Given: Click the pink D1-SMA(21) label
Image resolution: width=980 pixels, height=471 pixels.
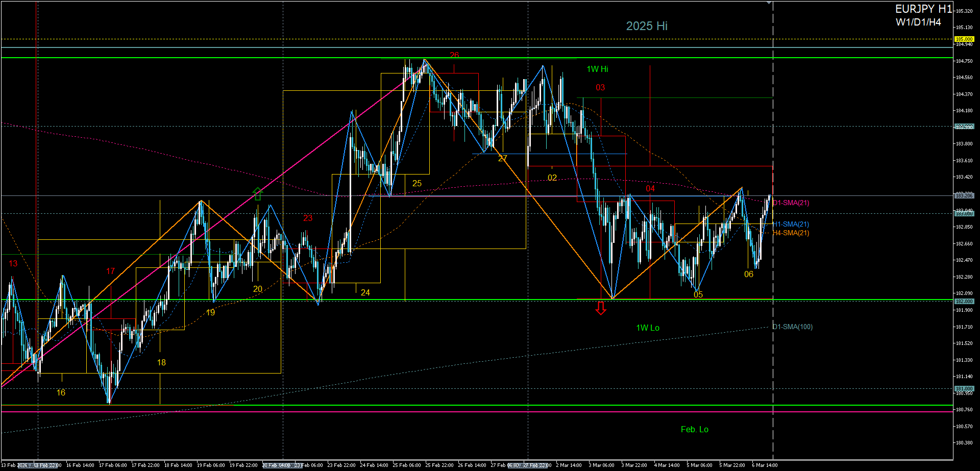Looking at the screenshot, I should tap(791, 203).
